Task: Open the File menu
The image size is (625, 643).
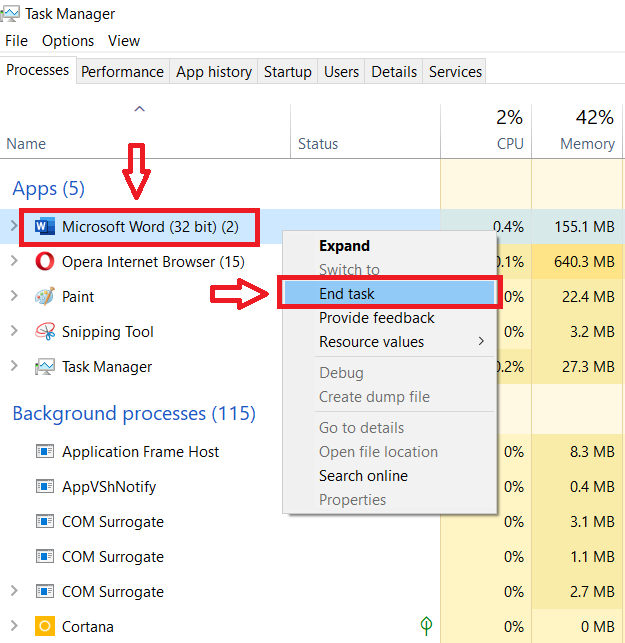Action: click(16, 41)
